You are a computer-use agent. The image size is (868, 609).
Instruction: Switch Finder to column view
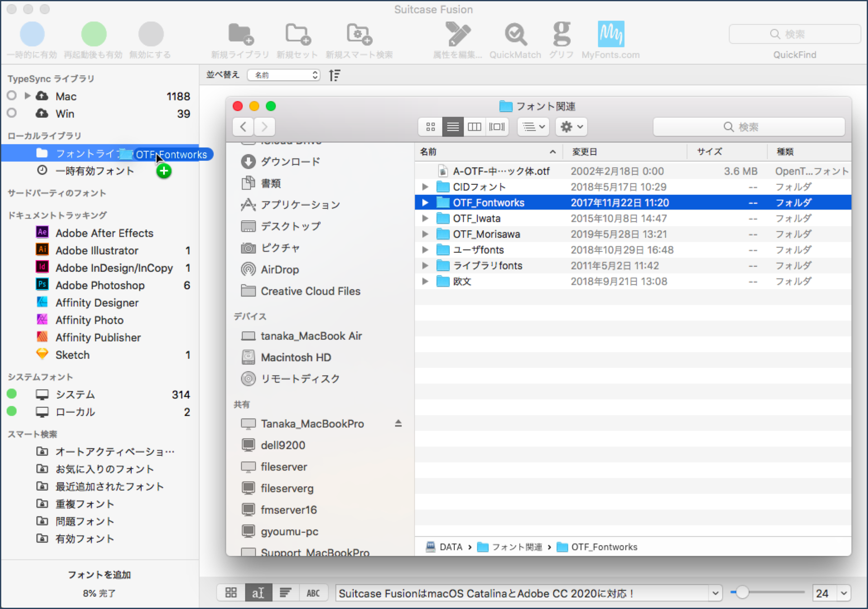point(475,127)
